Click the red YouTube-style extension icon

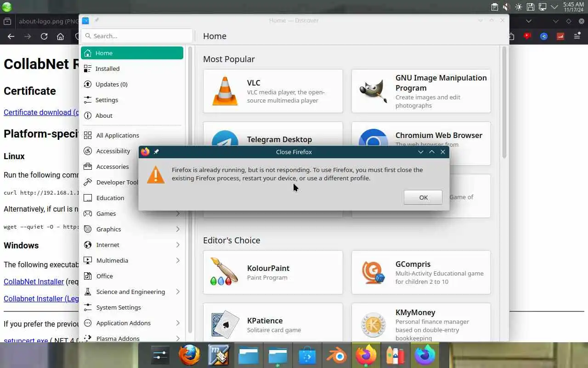tap(527, 36)
